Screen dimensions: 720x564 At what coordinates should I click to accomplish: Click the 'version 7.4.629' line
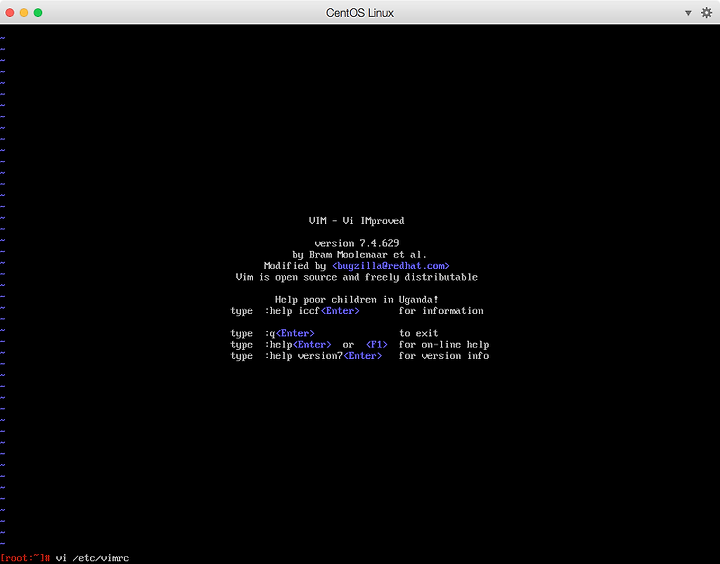[357, 243]
